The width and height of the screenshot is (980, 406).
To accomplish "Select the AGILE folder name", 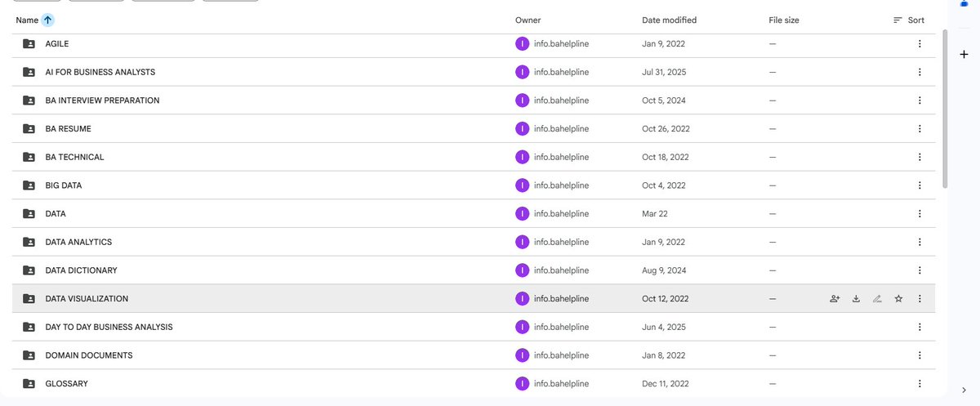I will (57, 44).
